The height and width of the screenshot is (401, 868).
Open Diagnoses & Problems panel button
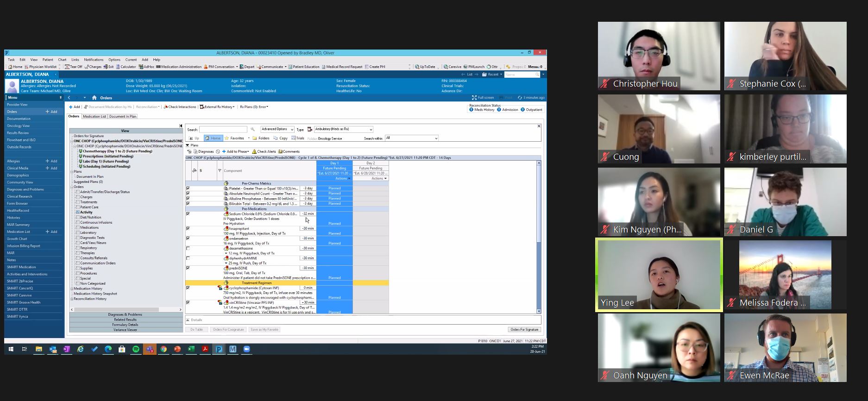pos(126,314)
